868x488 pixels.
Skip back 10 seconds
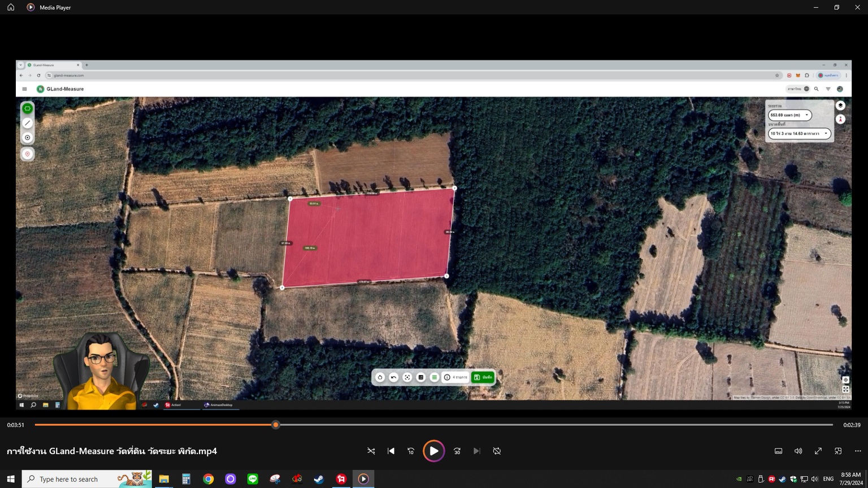tap(411, 451)
